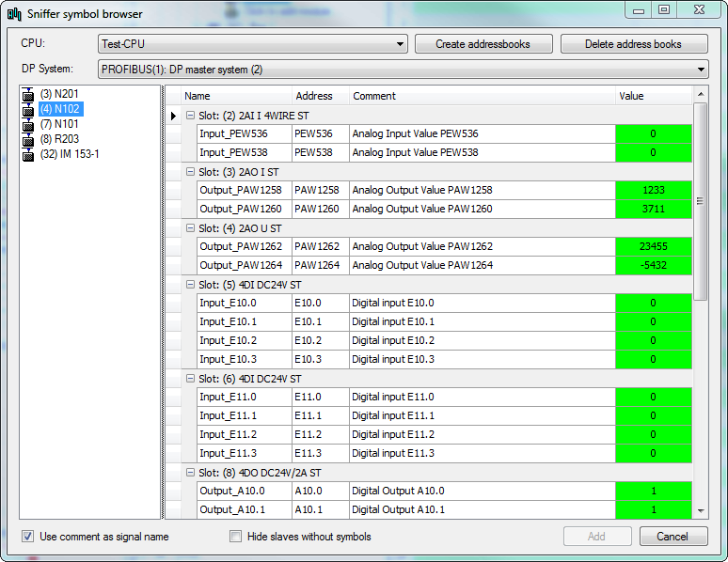The width and height of the screenshot is (728, 562).
Task: Click address cell E10.3
Action: (321, 359)
